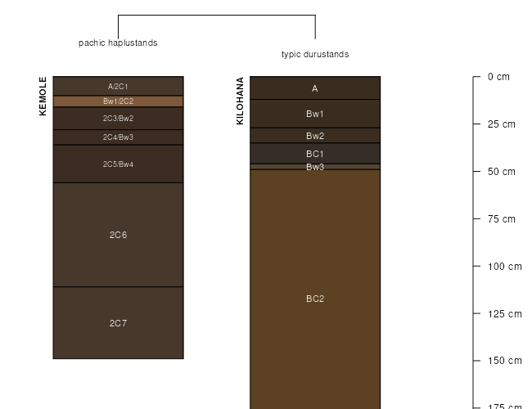Select the light brown Bw1/2C2 horizon
Screen dimensions: 532x409
pos(118,101)
